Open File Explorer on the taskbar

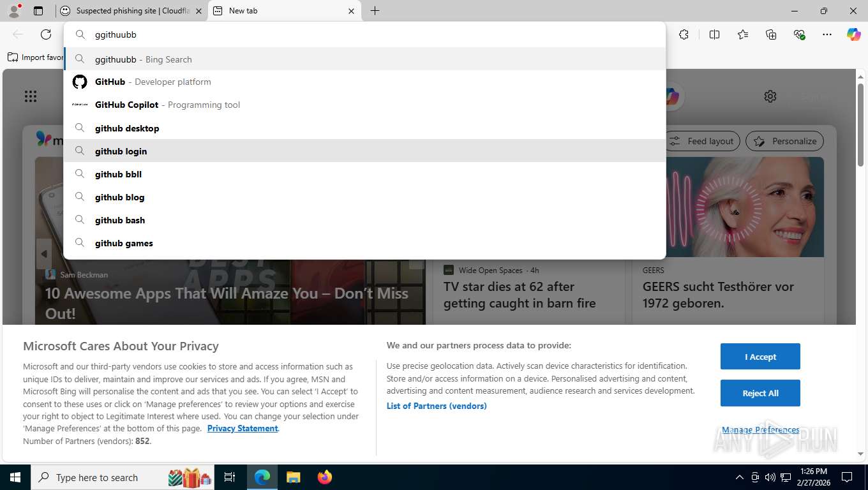293,477
